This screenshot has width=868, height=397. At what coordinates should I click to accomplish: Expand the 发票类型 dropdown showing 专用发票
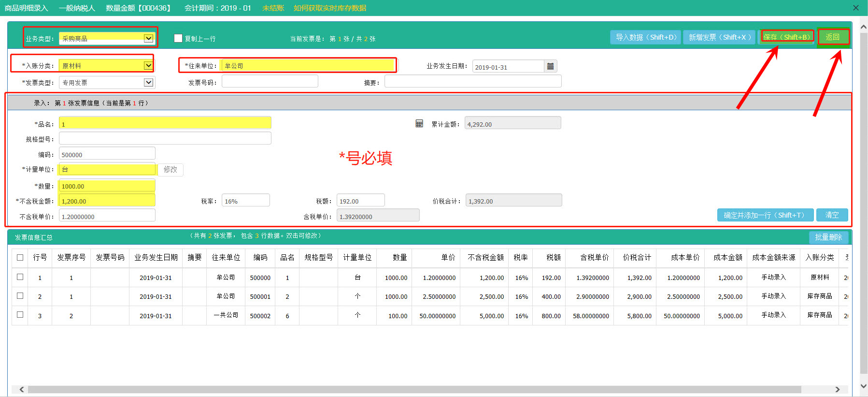click(x=148, y=82)
